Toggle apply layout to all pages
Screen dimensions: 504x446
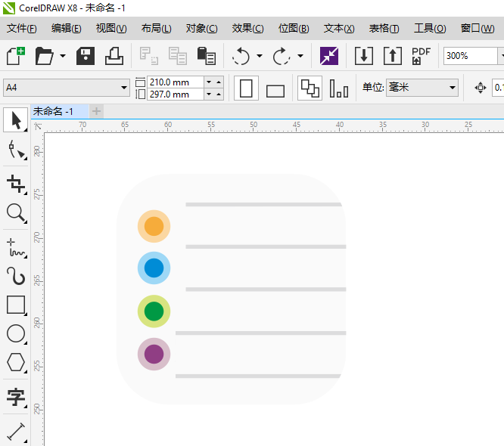point(310,88)
